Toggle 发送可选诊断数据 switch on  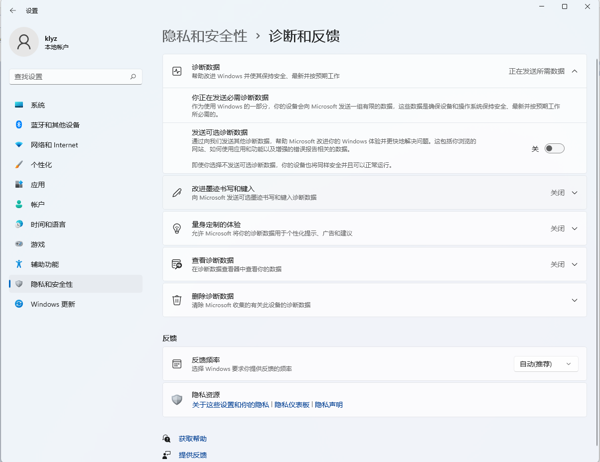click(x=554, y=149)
